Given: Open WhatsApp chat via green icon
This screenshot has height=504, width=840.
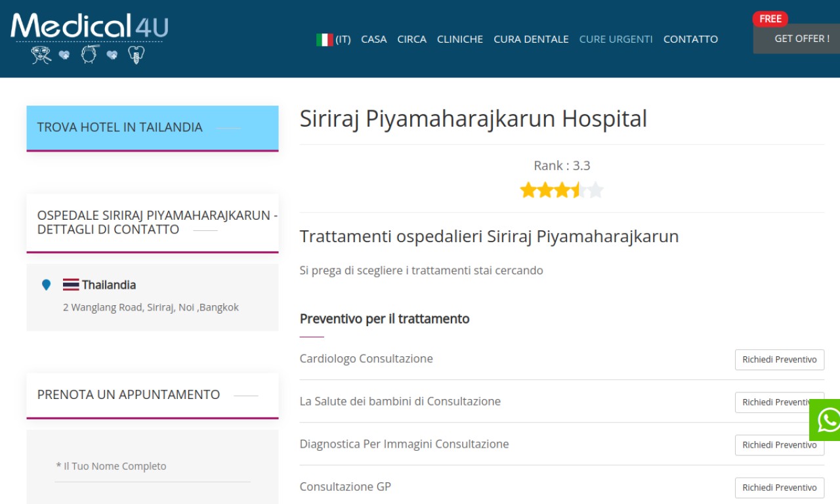Looking at the screenshot, I should (827, 420).
